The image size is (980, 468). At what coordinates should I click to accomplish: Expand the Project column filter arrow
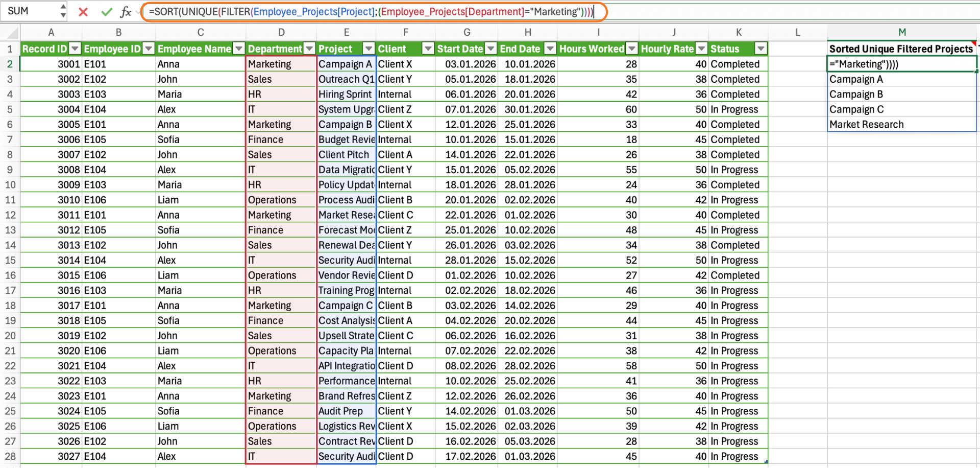(x=369, y=49)
